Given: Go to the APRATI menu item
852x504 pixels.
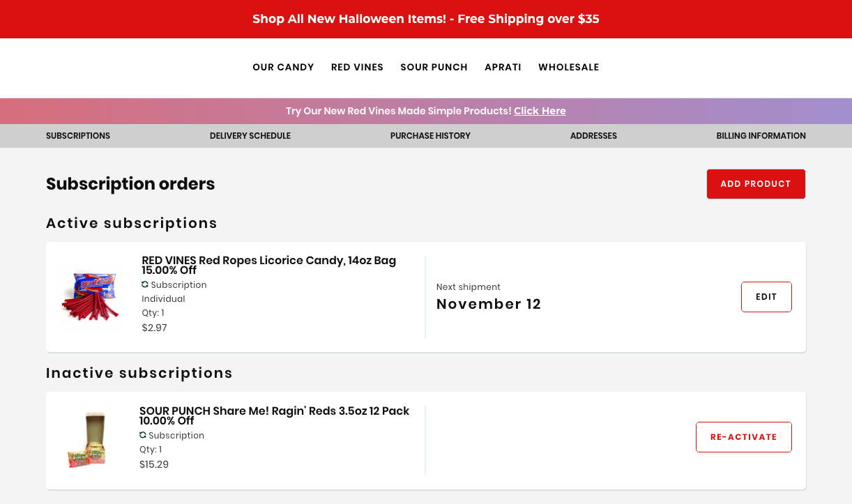Looking at the screenshot, I should (503, 67).
